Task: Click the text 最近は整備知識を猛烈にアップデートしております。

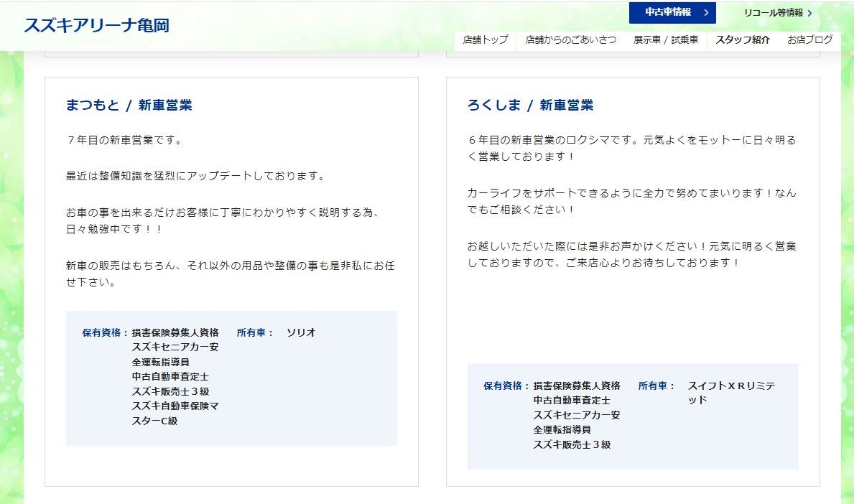Action: pos(197,176)
